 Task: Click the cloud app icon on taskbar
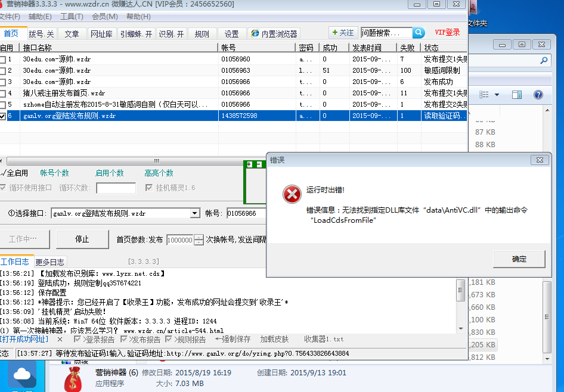[x=22, y=374]
